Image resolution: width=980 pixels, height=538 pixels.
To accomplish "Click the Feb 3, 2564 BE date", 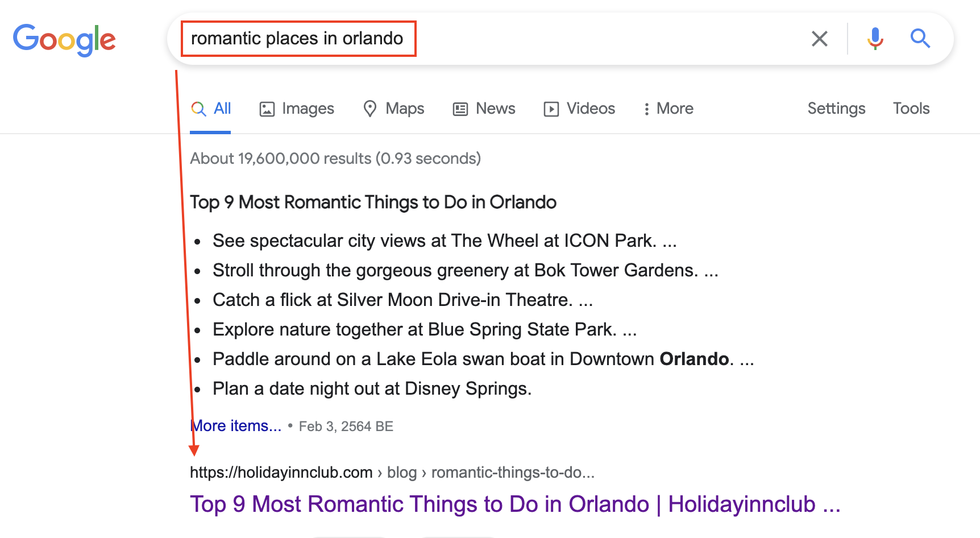I will (x=346, y=427).
